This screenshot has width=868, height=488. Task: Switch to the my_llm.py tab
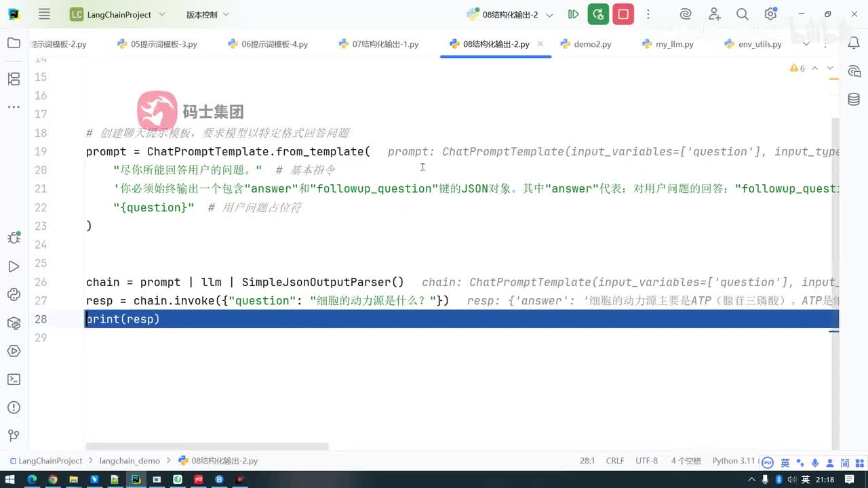[668, 44]
